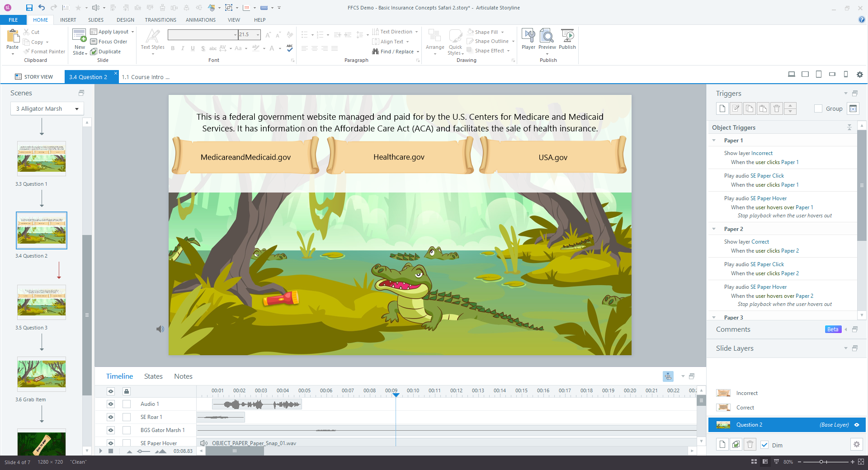Select the phone portrait view icon
This screenshot has height=470, width=868.
(846, 75)
